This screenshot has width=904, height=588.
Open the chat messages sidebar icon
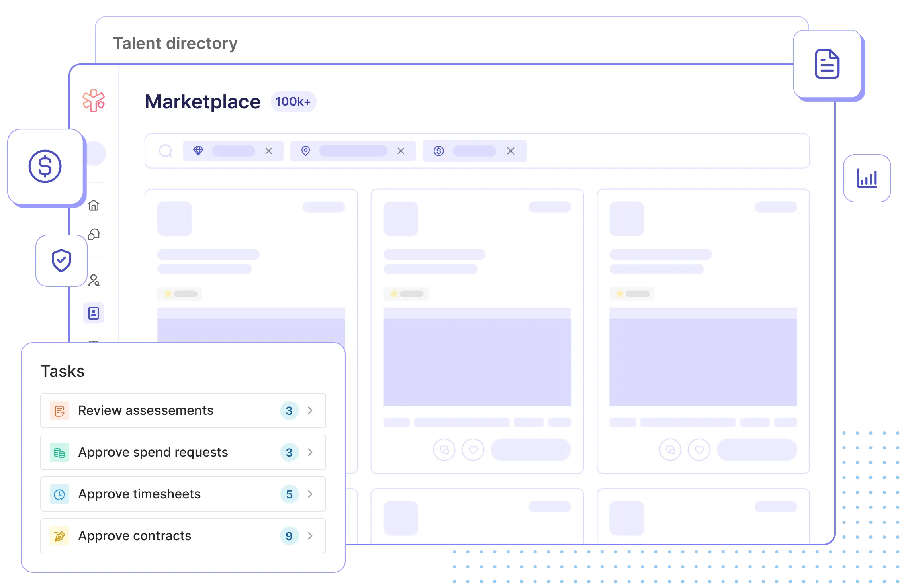[94, 234]
